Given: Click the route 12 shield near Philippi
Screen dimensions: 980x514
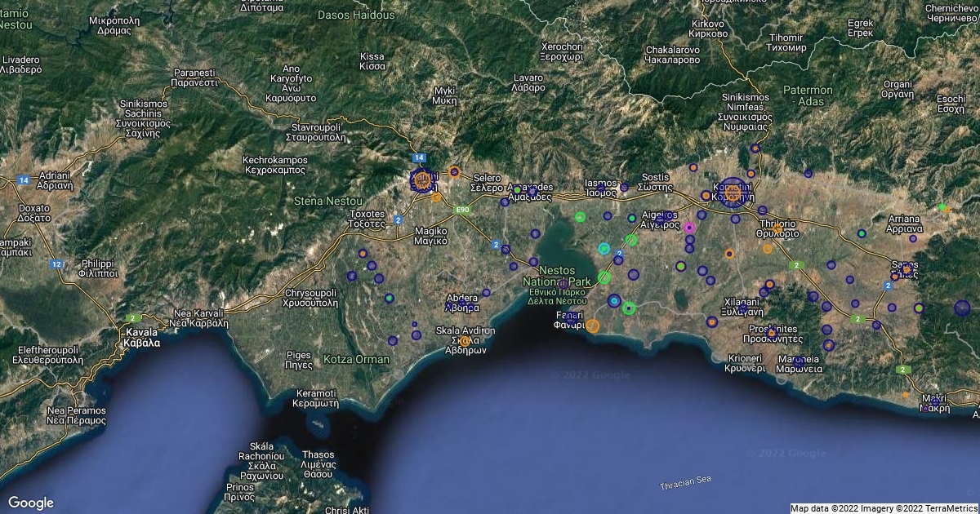Looking at the screenshot, I should point(56,264).
